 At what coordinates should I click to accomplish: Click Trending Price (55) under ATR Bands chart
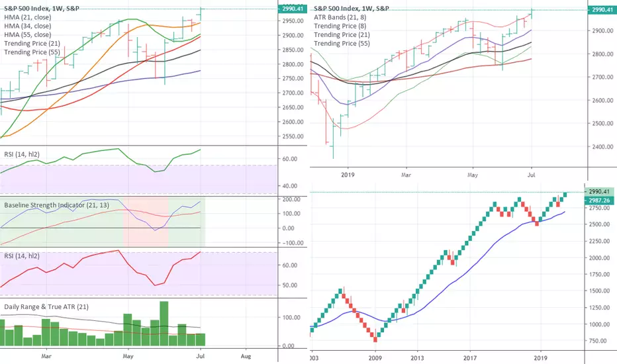tap(342, 43)
